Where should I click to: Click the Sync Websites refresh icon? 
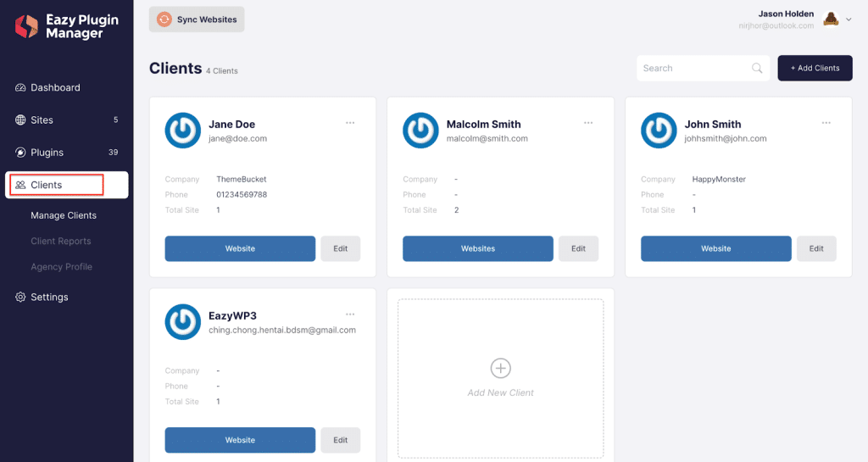[164, 19]
